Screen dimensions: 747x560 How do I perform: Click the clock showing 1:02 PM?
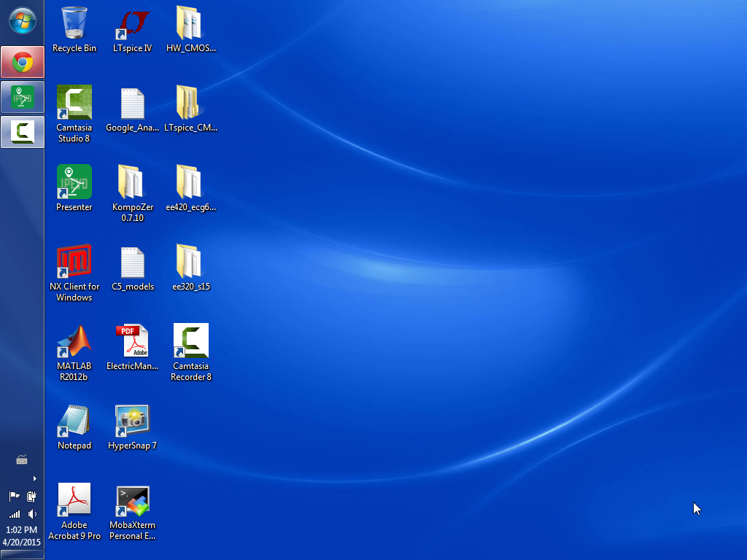tap(22, 530)
